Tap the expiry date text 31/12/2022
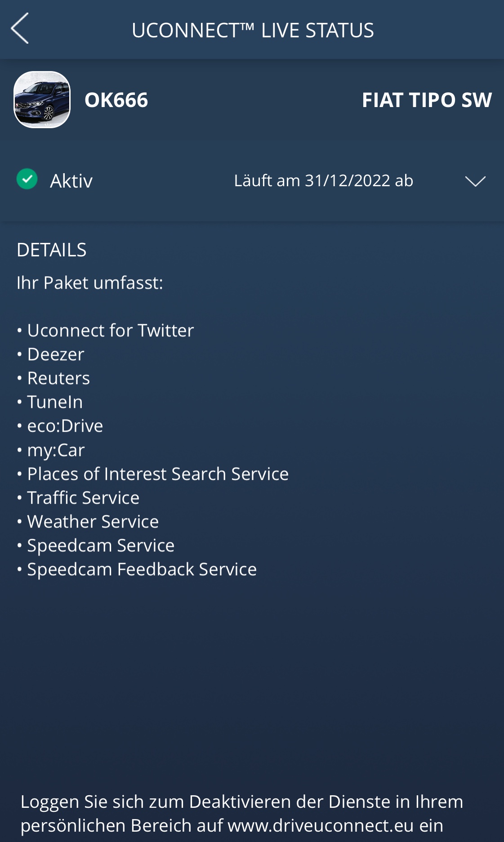This screenshot has height=842, width=504. [348, 181]
